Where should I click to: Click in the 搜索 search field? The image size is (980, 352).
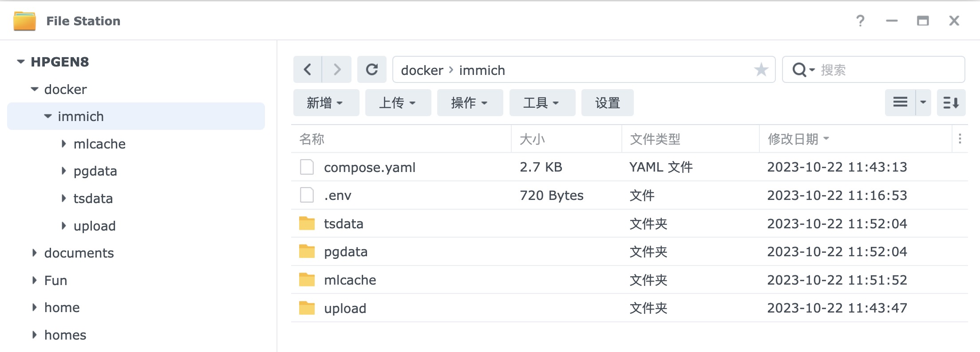point(888,70)
